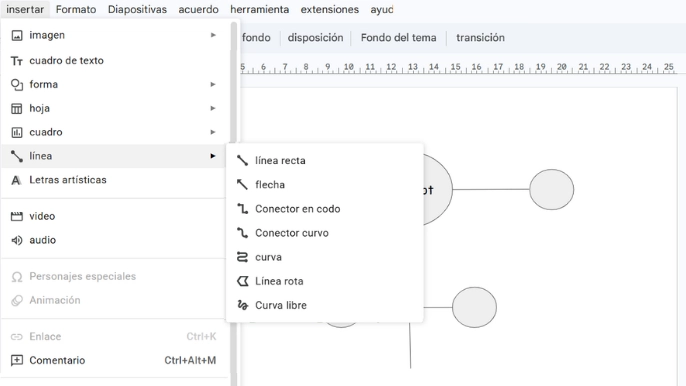Open the Formato menu
The width and height of the screenshot is (686, 386).
tap(76, 9)
